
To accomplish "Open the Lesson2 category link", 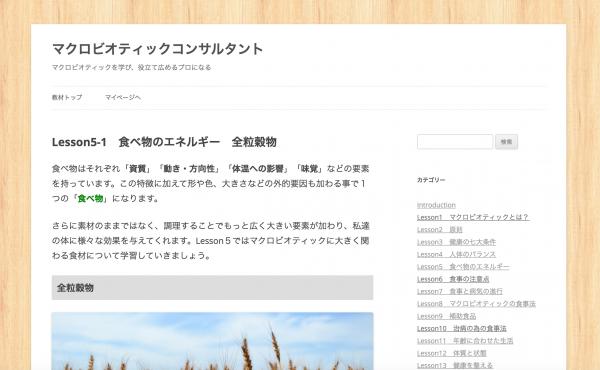I will click(440, 230).
